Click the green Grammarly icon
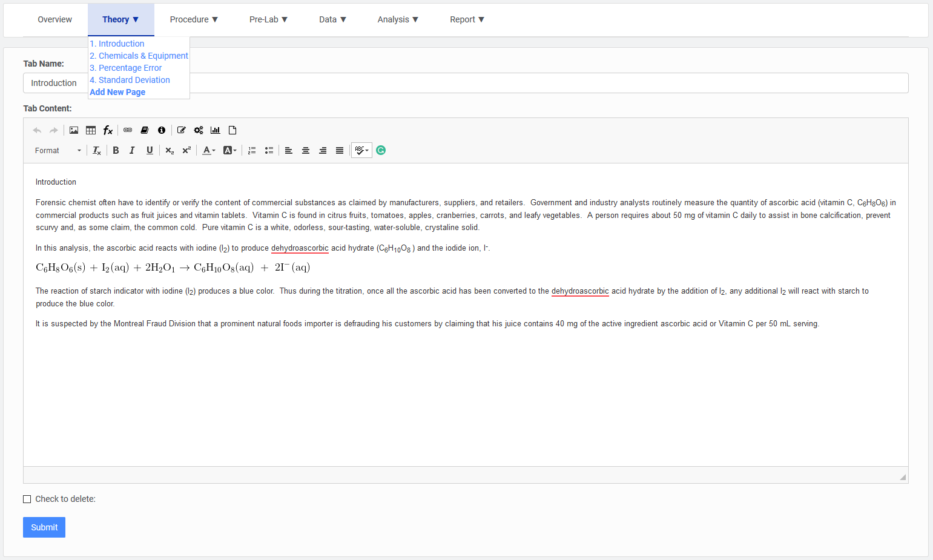The width and height of the screenshot is (933, 560). pyautogui.click(x=381, y=150)
